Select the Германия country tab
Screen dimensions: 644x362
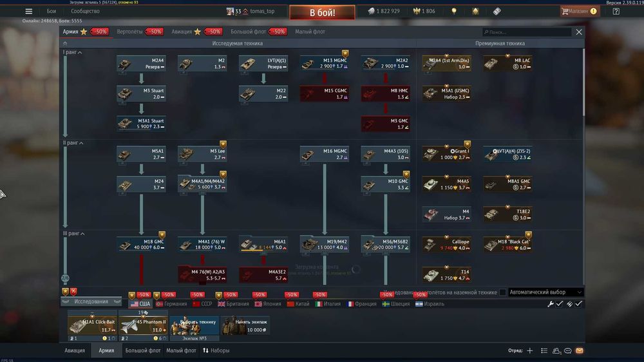point(171,304)
